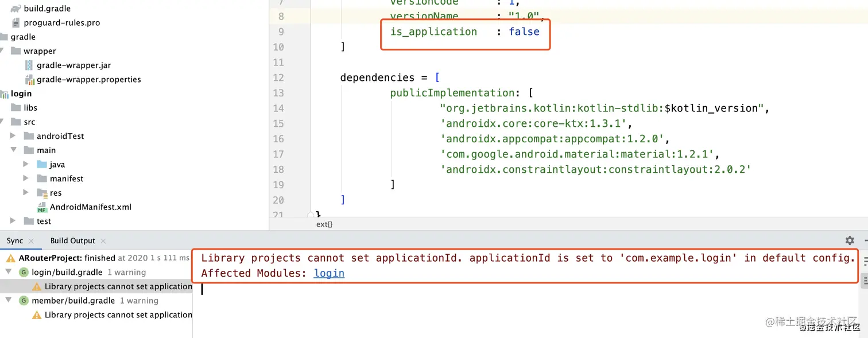Expand the androidTest folder

click(x=13, y=136)
